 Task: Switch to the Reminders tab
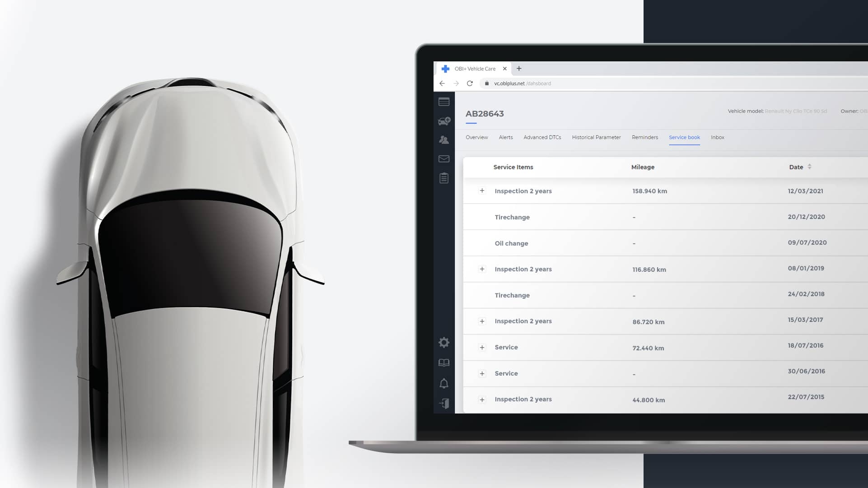click(645, 137)
